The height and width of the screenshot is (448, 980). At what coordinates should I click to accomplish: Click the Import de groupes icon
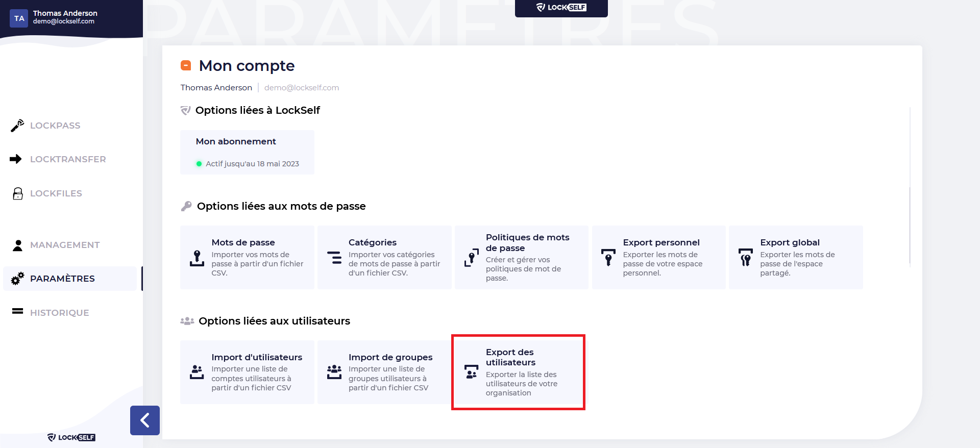pyautogui.click(x=334, y=372)
